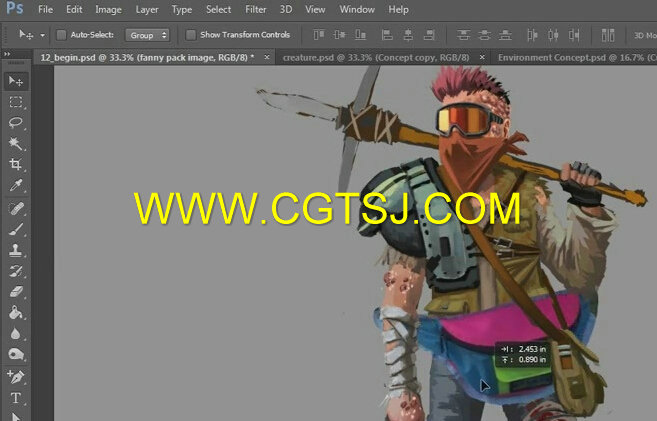The height and width of the screenshot is (421, 657).
Task: Select the Lasso tool
Action: [x=16, y=123]
